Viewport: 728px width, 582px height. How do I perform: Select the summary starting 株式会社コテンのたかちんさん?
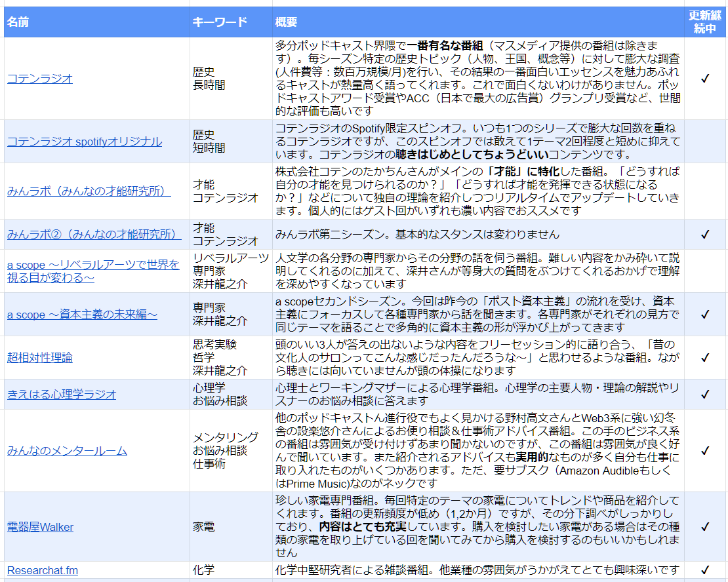click(x=477, y=191)
